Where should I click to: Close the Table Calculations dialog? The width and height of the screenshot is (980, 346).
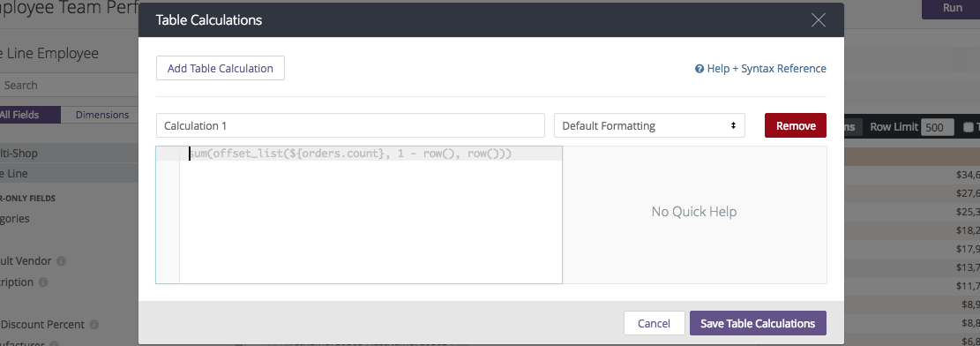tap(818, 20)
